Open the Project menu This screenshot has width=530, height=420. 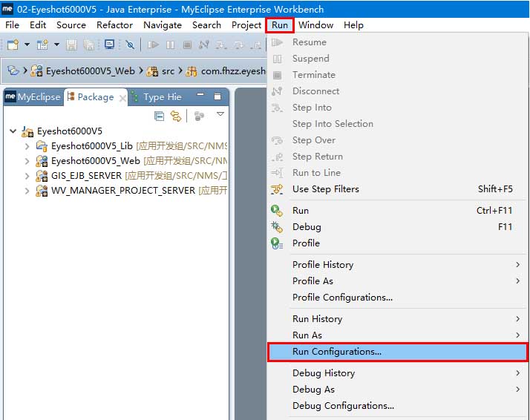tap(246, 25)
